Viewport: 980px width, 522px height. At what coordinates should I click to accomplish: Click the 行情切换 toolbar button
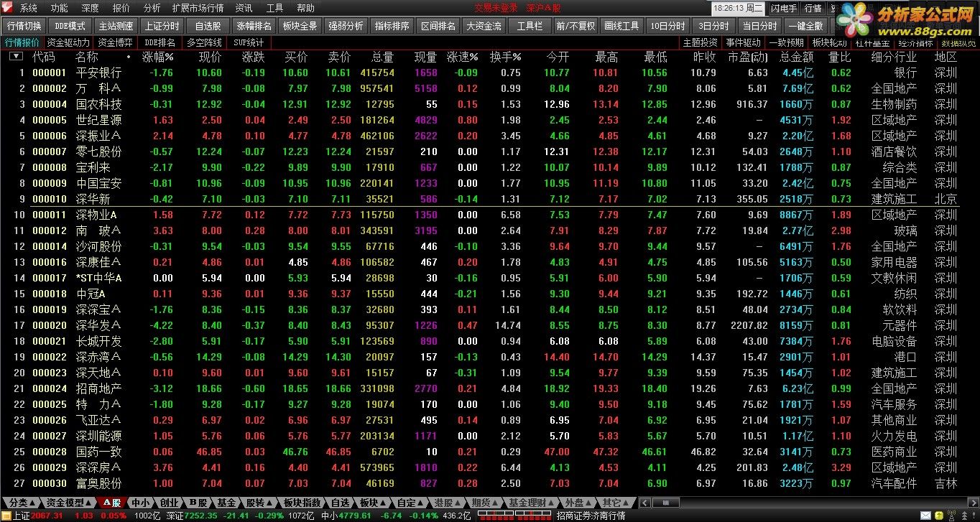click(x=24, y=26)
